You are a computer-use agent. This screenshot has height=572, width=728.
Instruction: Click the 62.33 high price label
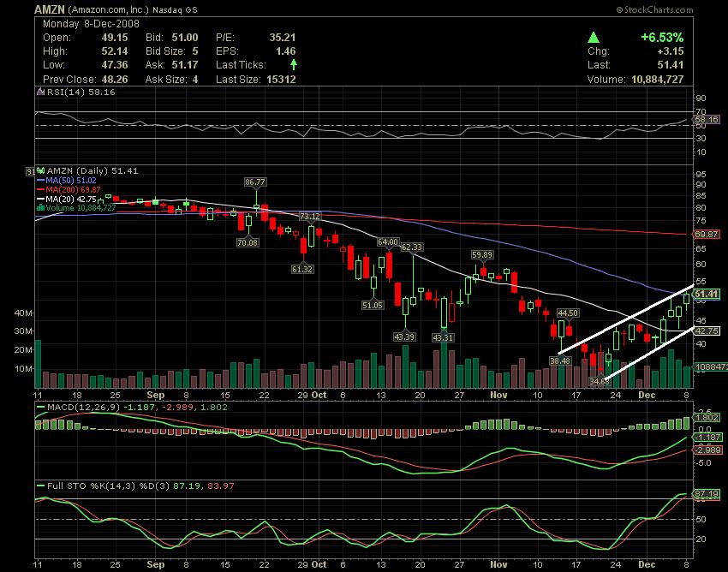(412, 247)
